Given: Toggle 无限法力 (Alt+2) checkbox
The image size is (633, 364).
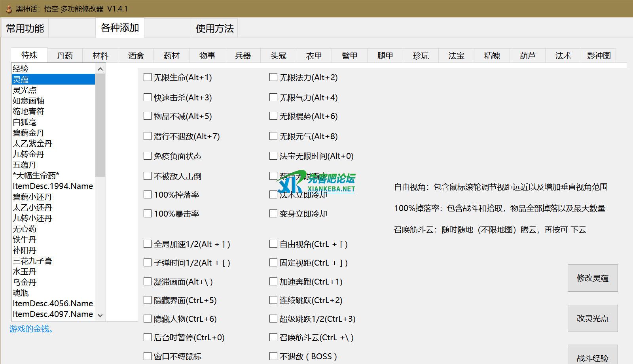Looking at the screenshot, I should 273,77.
